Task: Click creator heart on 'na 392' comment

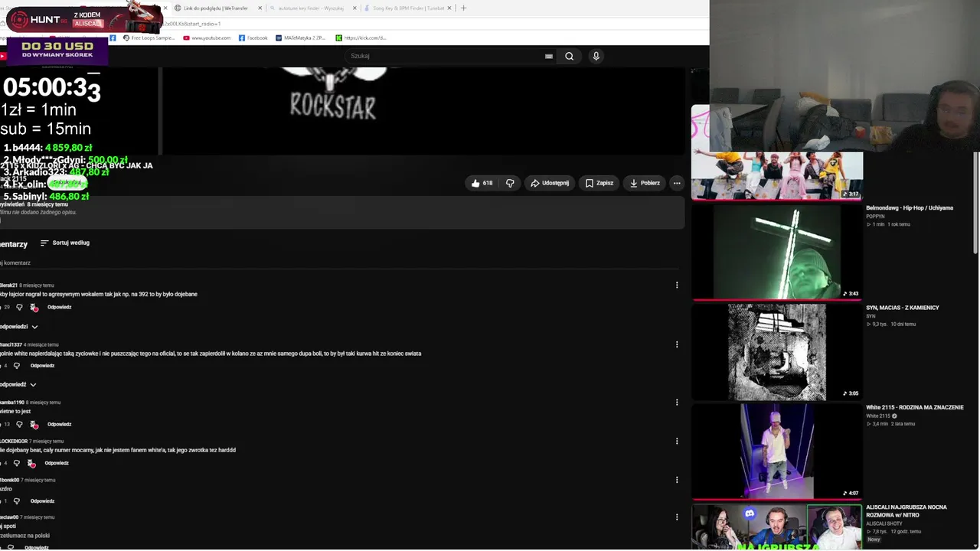Action: point(34,308)
